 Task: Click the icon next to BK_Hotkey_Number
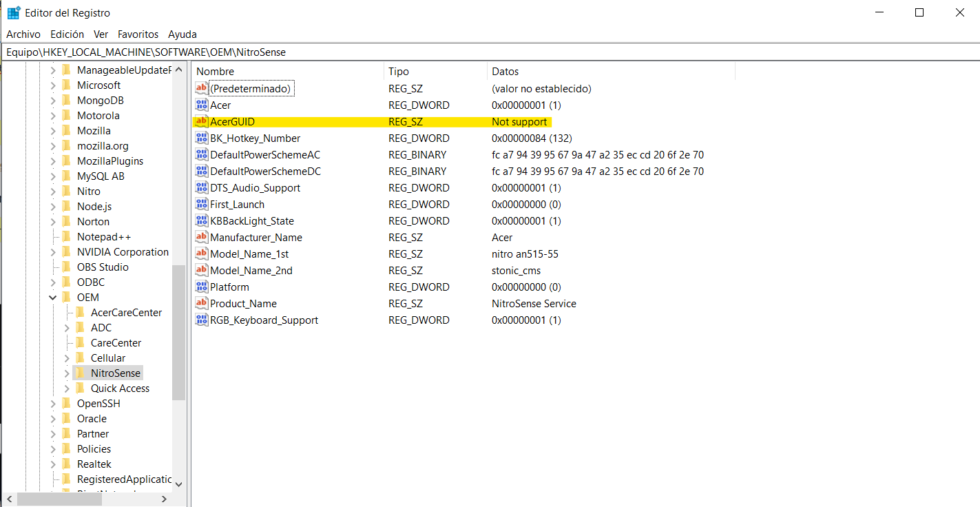point(202,138)
